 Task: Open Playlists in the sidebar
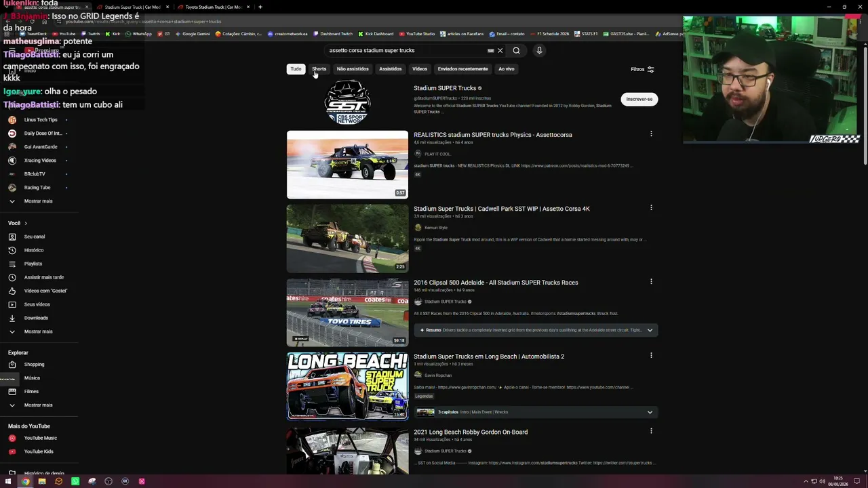33,264
